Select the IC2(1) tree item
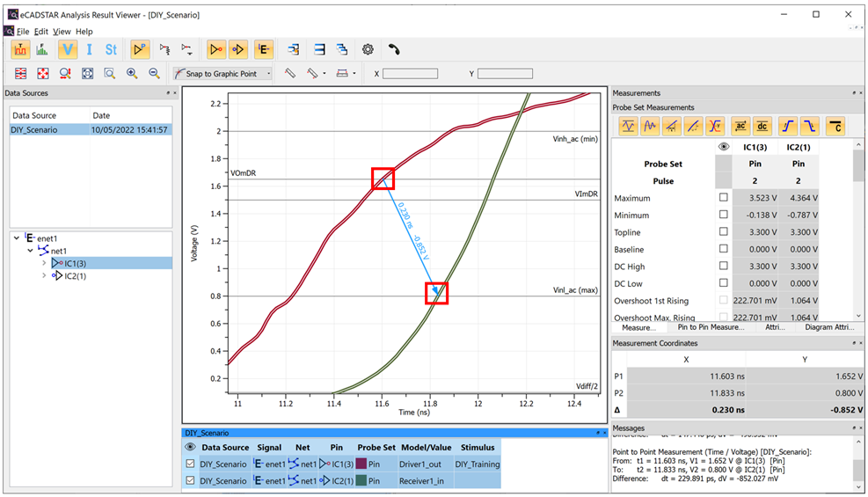Screen dimensions: 868x497 click(75, 275)
